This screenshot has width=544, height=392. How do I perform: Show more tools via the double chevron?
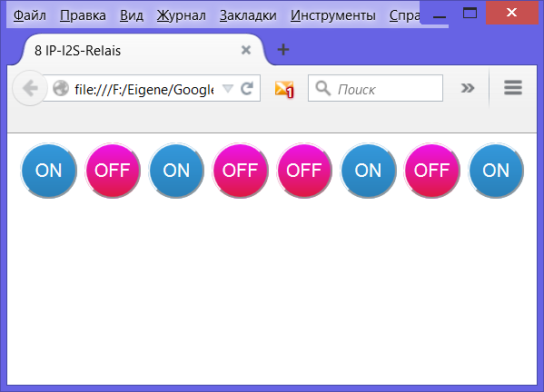pos(468,88)
